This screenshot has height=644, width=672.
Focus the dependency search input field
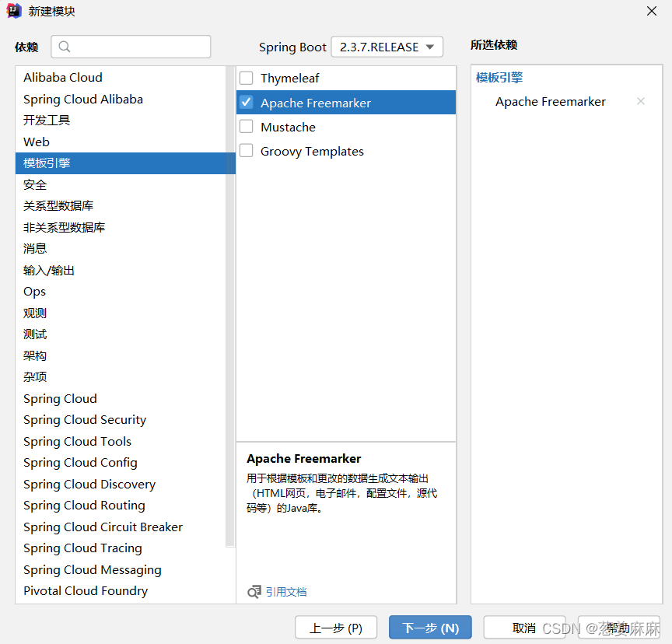(131, 47)
